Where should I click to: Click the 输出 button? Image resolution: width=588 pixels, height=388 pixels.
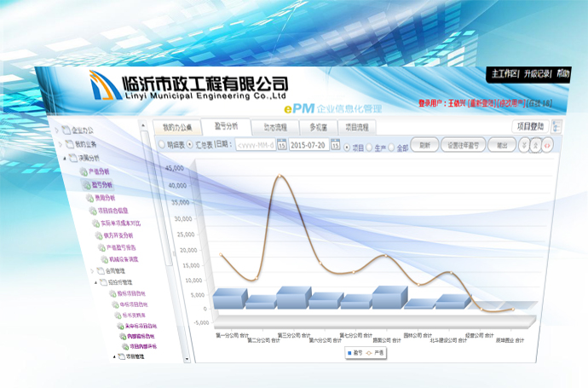(502, 145)
